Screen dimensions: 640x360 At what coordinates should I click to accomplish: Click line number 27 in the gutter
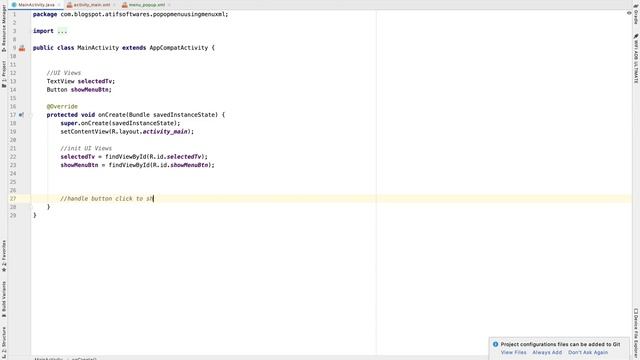[13, 199]
